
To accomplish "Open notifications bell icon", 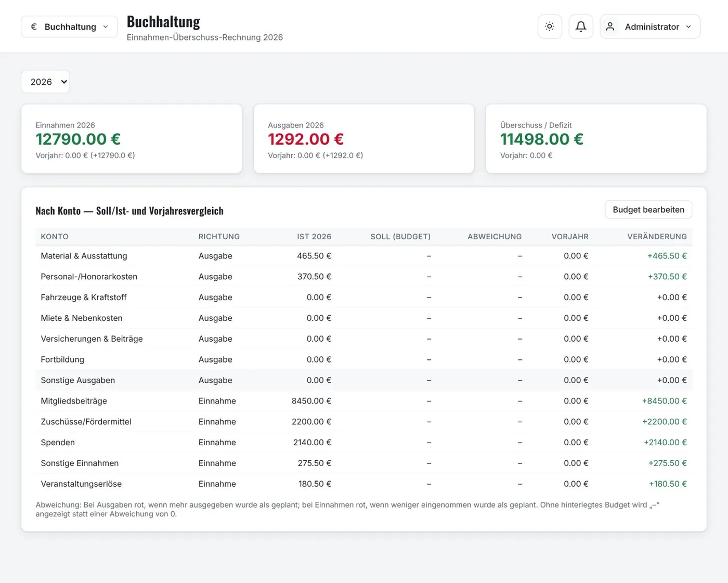I will (581, 27).
